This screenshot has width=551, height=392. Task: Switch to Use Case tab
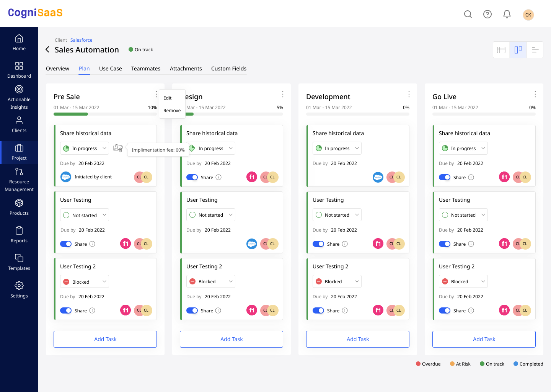[111, 69]
